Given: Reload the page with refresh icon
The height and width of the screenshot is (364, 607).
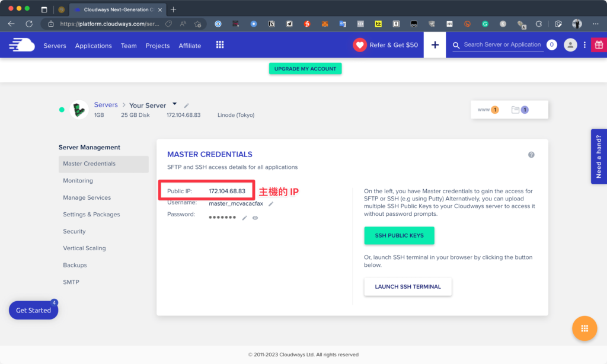Looking at the screenshot, I should tap(29, 24).
